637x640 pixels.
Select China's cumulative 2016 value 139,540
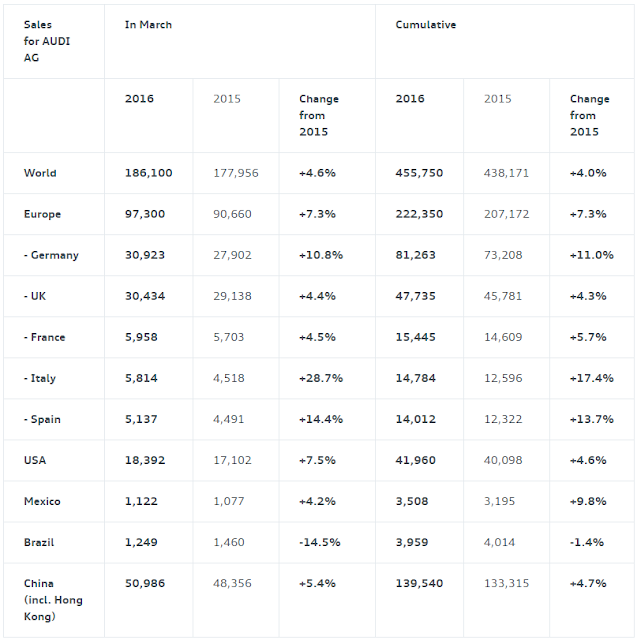419,583
